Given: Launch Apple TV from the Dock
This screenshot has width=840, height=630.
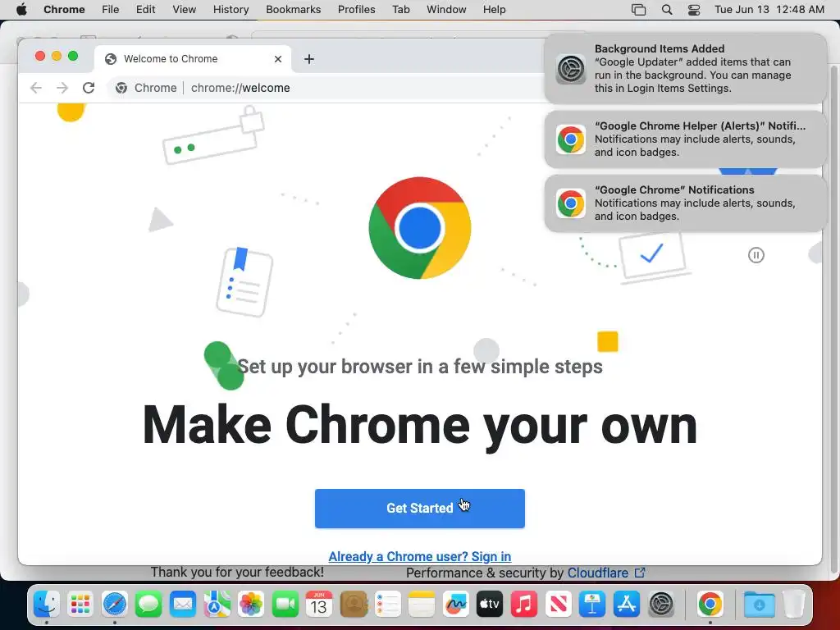Looking at the screenshot, I should click(490, 605).
